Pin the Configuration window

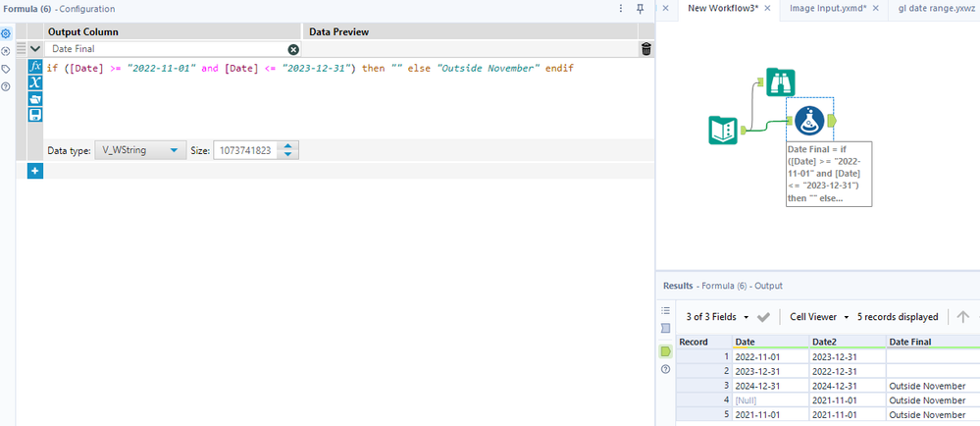[x=640, y=8]
